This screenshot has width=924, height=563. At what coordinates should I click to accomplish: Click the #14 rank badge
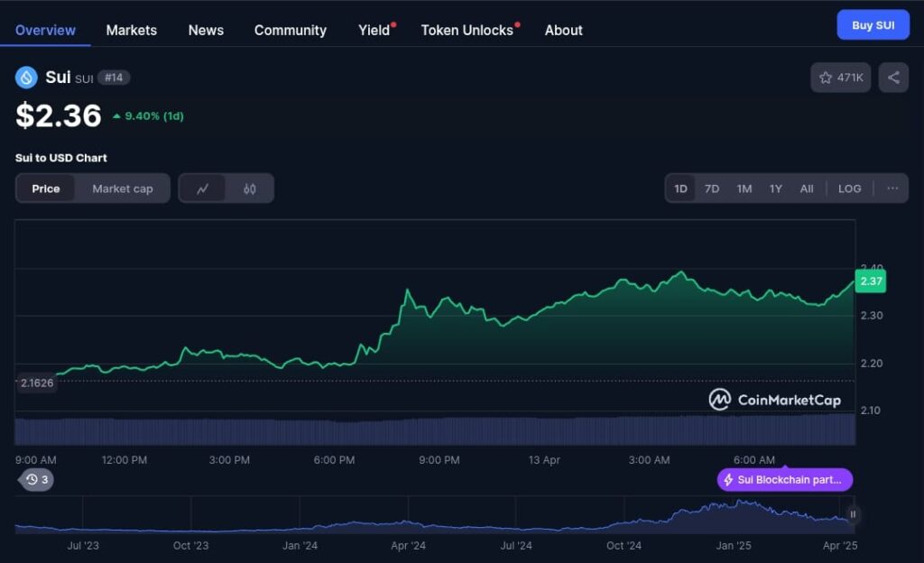point(114,78)
